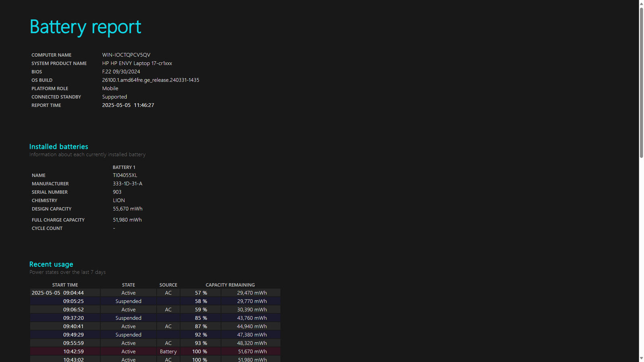Click the 47,380 mWh capacity cell
Image resolution: width=644 pixels, height=362 pixels.
click(252, 335)
